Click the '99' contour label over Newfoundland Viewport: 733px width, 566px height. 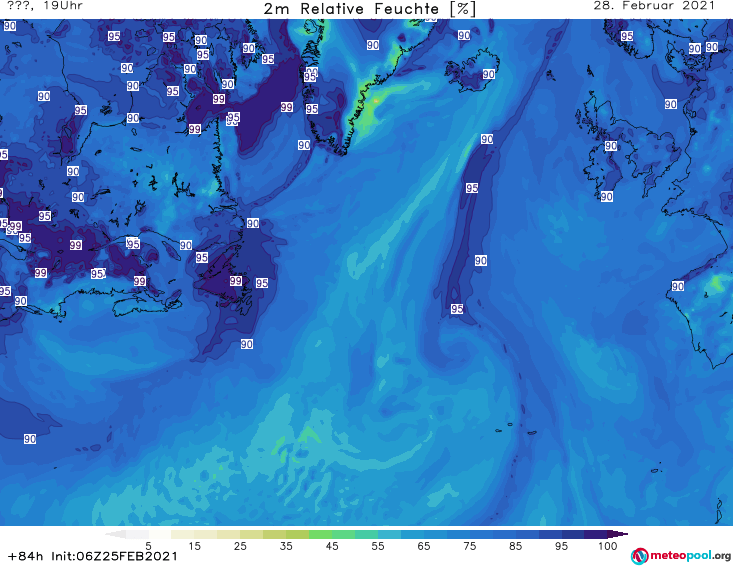pyautogui.click(x=236, y=280)
